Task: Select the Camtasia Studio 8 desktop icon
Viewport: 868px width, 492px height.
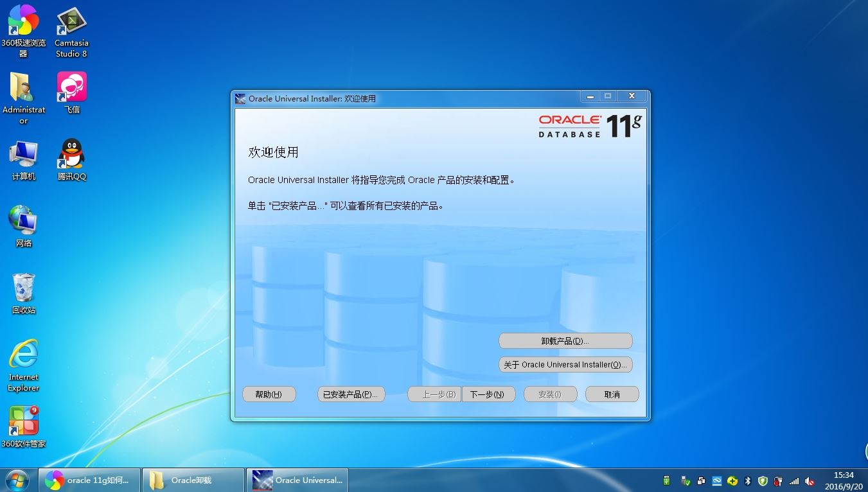Action: coord(71,31)
